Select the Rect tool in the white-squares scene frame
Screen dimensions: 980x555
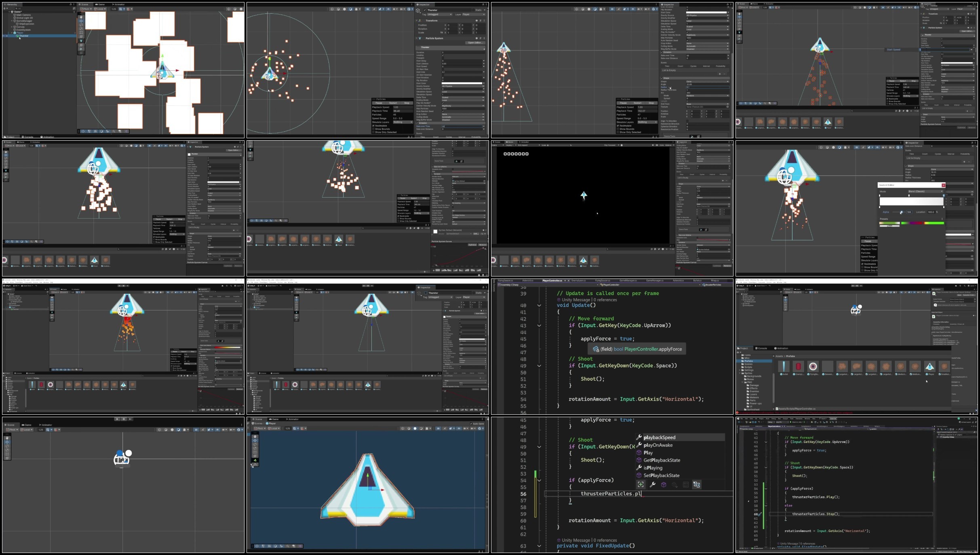pos(81,33)
